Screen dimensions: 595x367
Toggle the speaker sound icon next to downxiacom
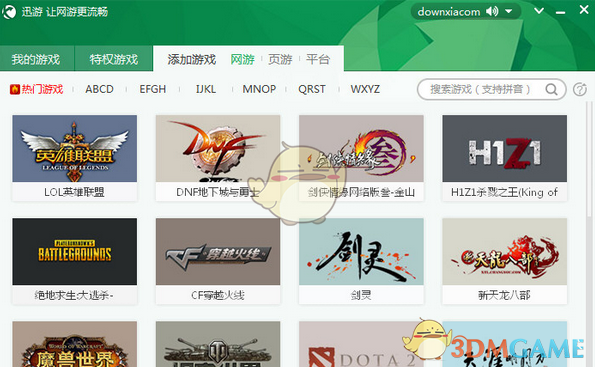492,11
